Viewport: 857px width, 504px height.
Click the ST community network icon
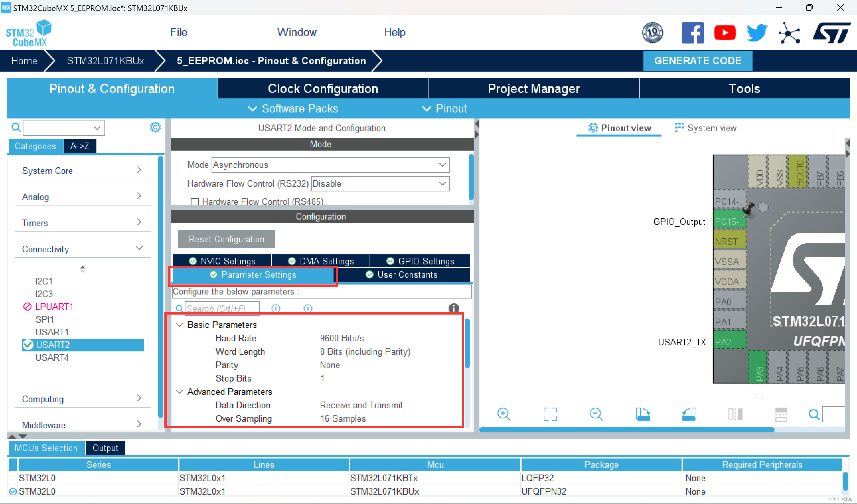(789, 33)
